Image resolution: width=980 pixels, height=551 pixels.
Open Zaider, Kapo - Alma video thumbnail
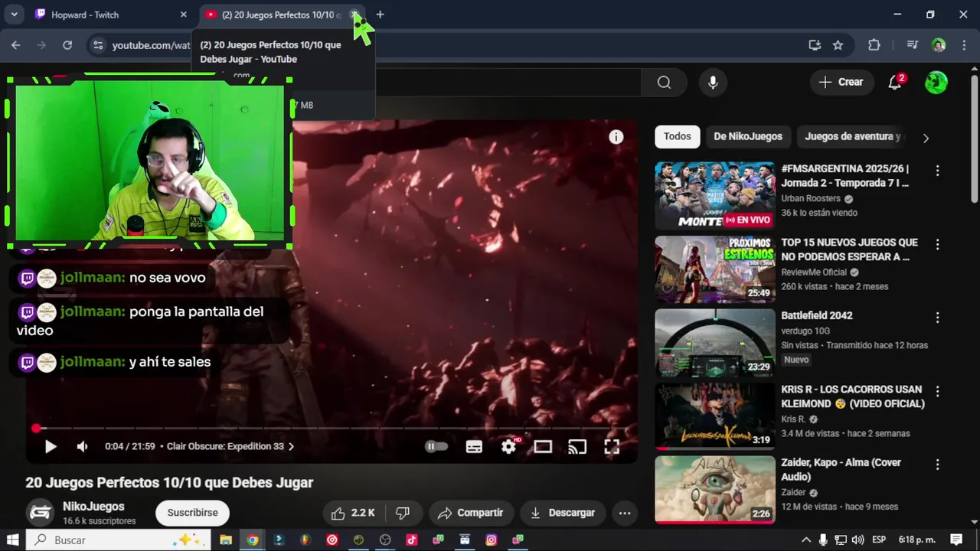[715, 490]
